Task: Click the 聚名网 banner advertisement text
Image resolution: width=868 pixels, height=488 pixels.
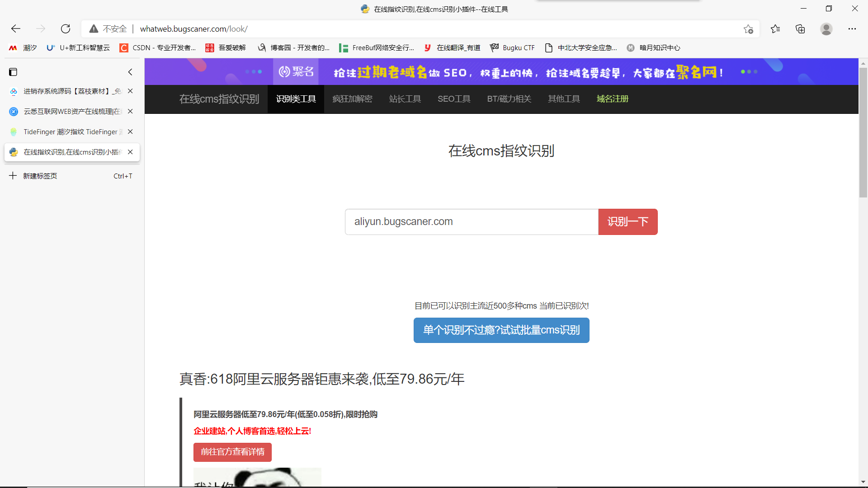Action: (528, 72)
